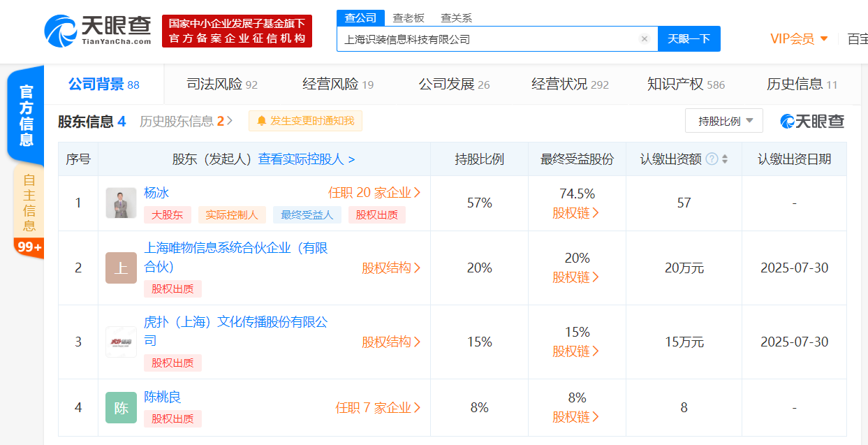Open the VIP会员 dropdown menu
868x445 pixels.
[x=799, y=38]
